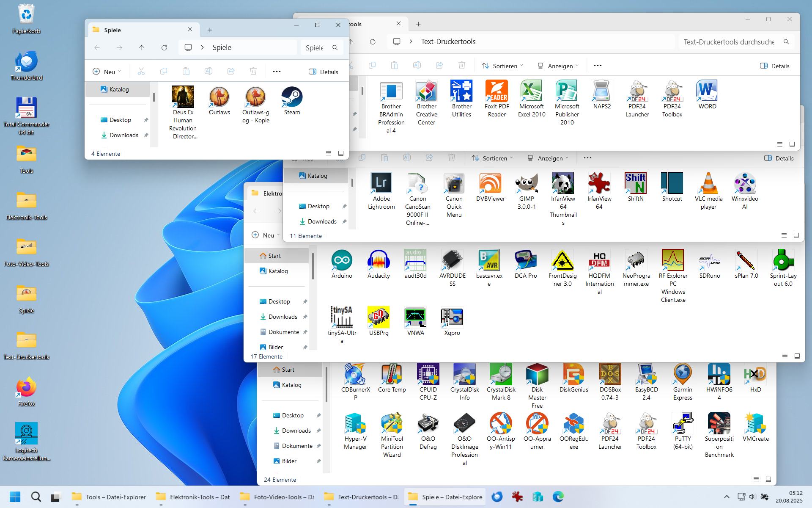The width and height of the screenshot is (812, 508).
Task: Expand the Neu dropdown in the Spiele window
Action: click(107, 72)
